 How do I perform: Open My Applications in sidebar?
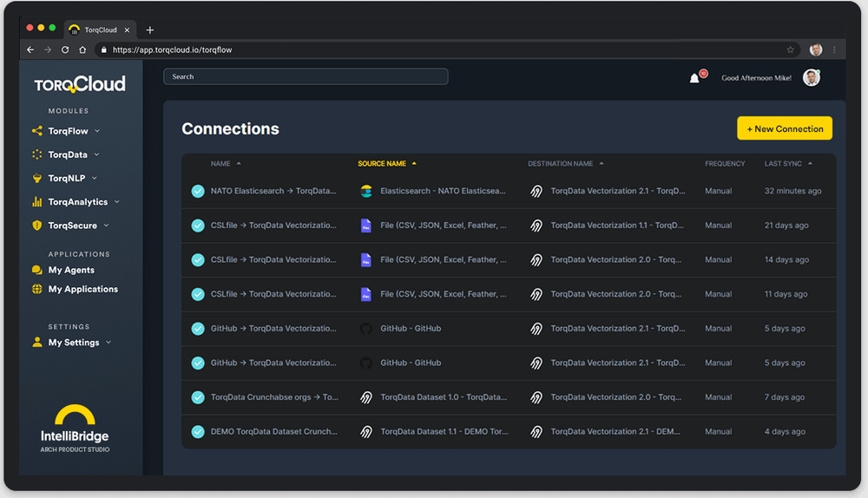pos(83,289)
